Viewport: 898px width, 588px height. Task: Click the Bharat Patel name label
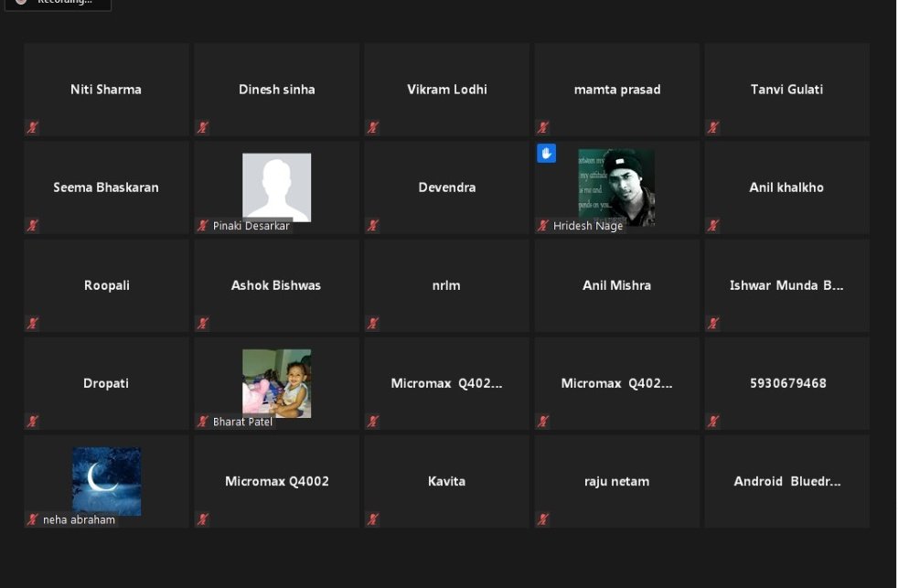point(242,422)
